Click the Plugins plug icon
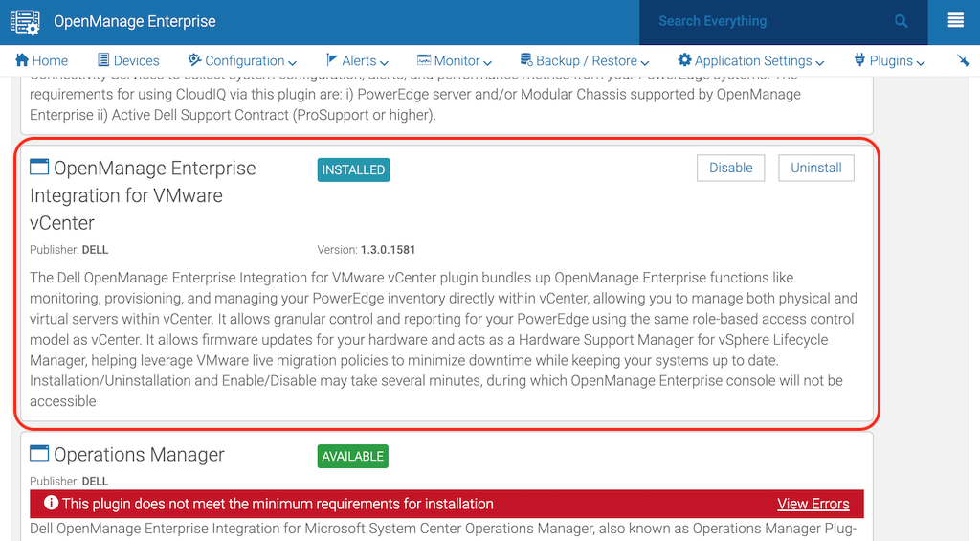The image size is (980, 541). (x=860, y=60)
